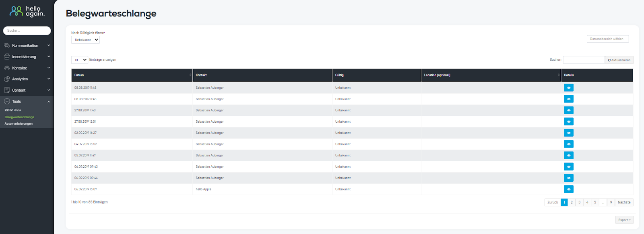View details for entry 04.09.2019 15:59
Screen dimensions: 644x234
(x=569, y=144)
